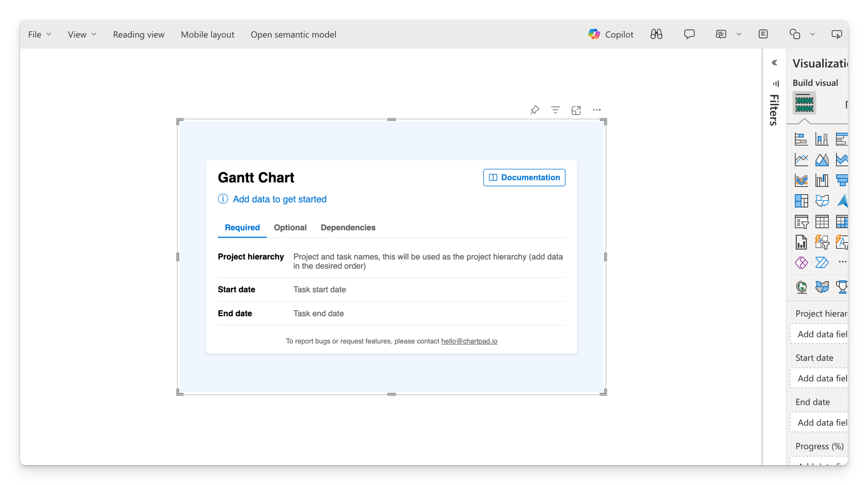Choose the Power Automate visual icon
This screenshot has width=868, height=485.
821,262
